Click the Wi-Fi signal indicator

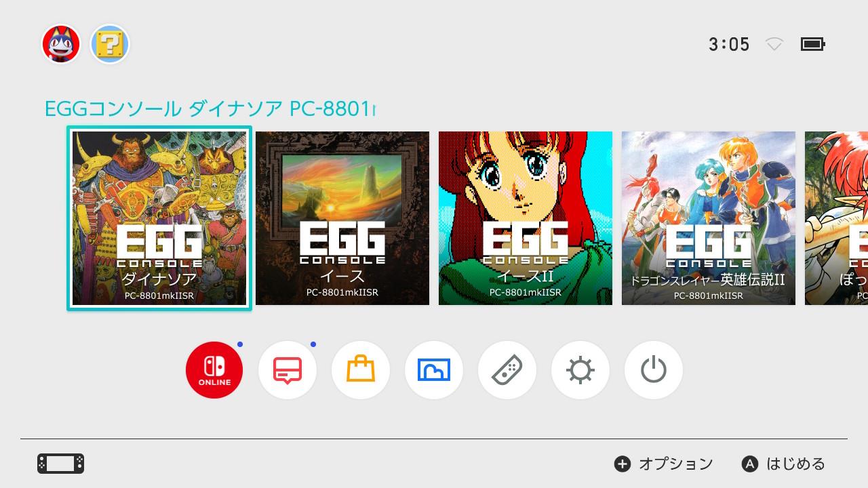coord(774,44)
